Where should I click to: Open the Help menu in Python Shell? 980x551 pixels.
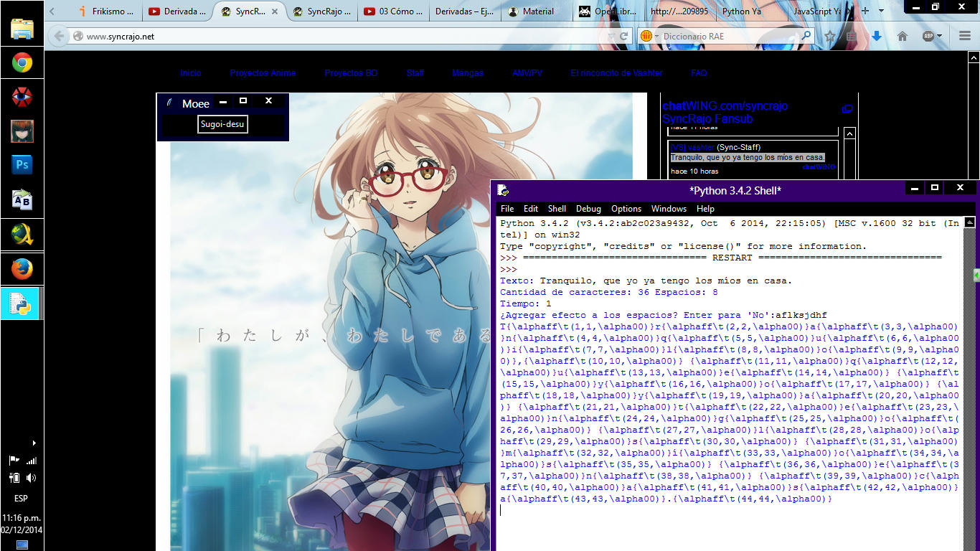coord(705,209)
